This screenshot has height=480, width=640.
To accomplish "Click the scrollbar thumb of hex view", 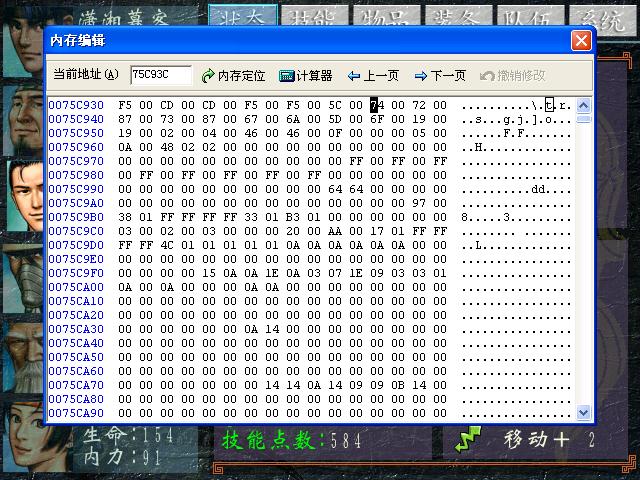I will pos(584,119).
